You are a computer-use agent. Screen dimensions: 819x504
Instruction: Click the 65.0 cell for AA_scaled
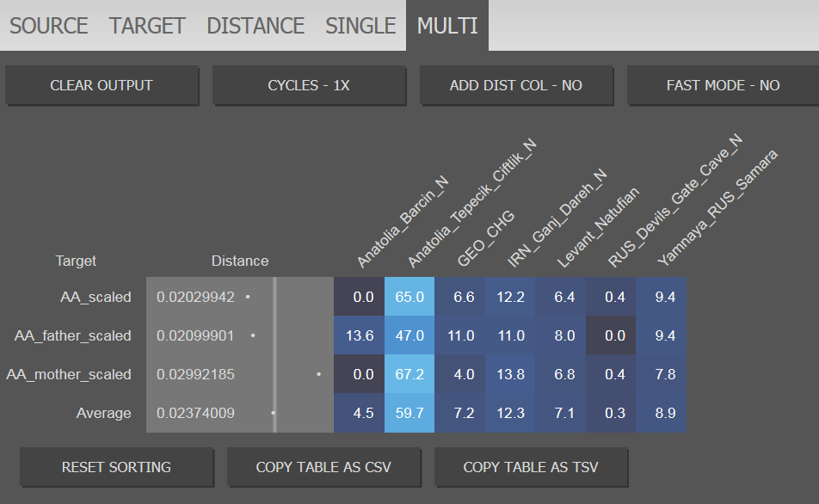point(409,297)
